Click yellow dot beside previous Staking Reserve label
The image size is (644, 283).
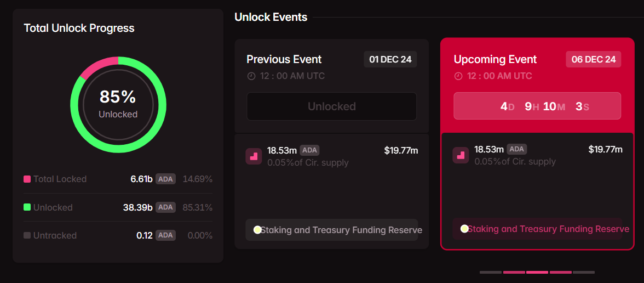coord(257,230)
